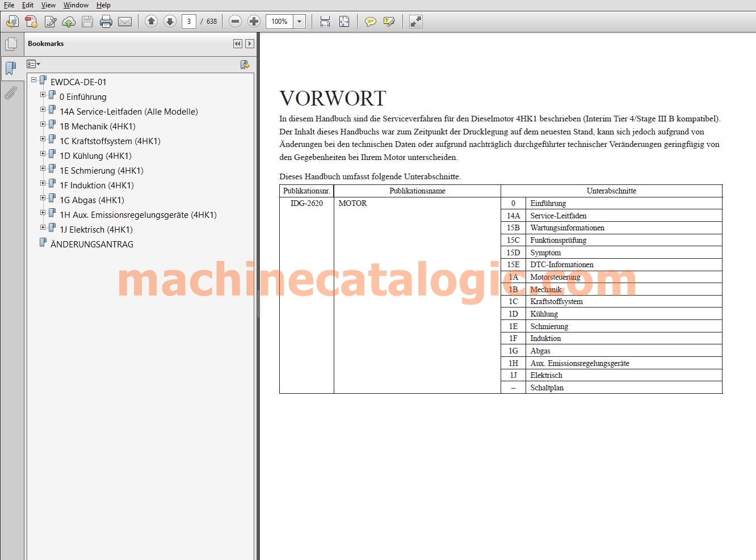756x560 pixels.
Task: Collapse the Bookmarks panel with double-arrow
Action: tap(238, 44)
